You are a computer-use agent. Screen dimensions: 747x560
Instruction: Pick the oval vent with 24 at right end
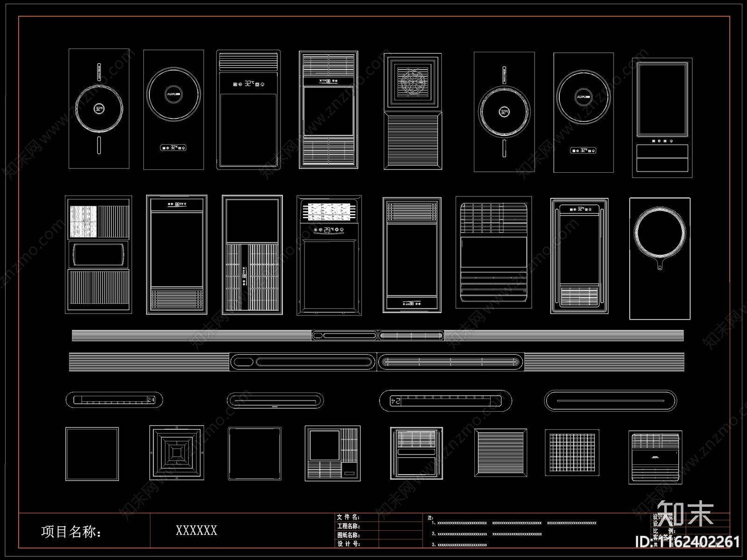[x=114, y=400]
